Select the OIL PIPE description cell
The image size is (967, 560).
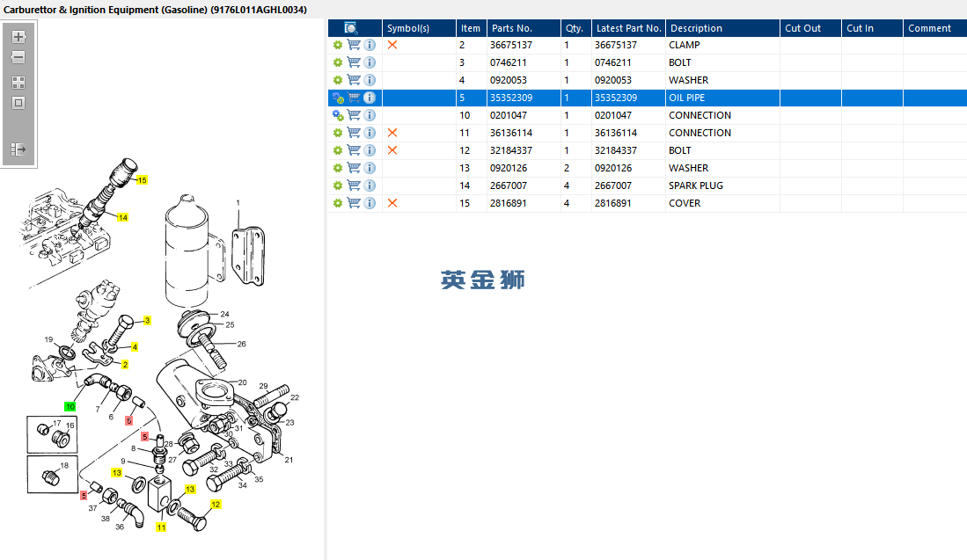click(722, 98)
